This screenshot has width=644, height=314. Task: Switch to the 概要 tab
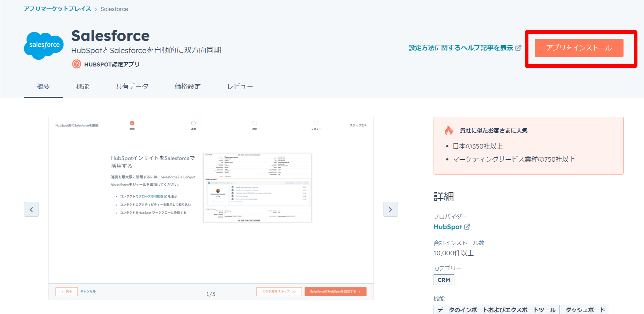(x=43, y=86)
